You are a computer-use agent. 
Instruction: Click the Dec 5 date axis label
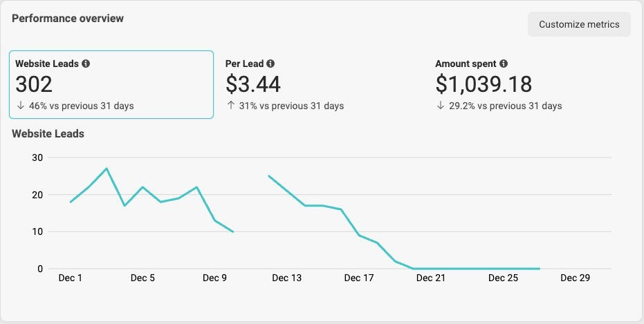142,278
